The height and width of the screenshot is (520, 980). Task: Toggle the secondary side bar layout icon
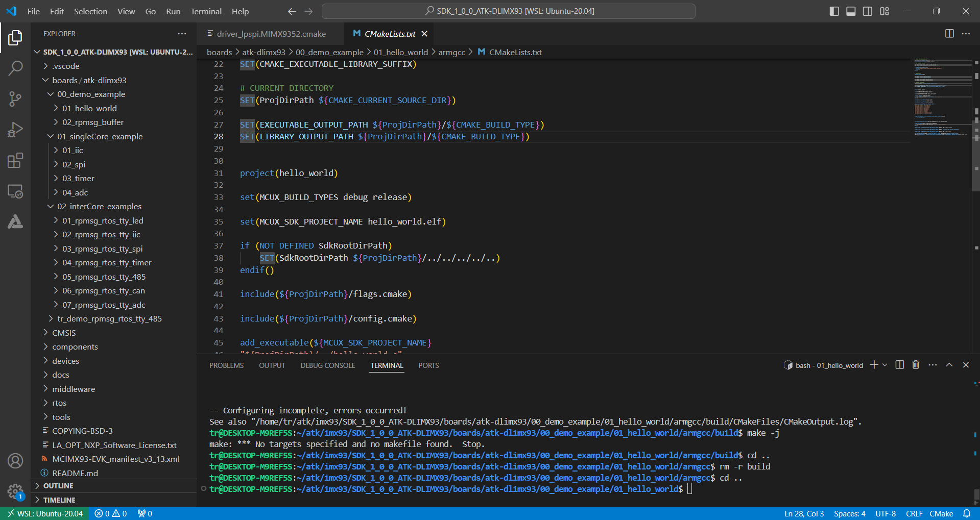click(868, 11)
